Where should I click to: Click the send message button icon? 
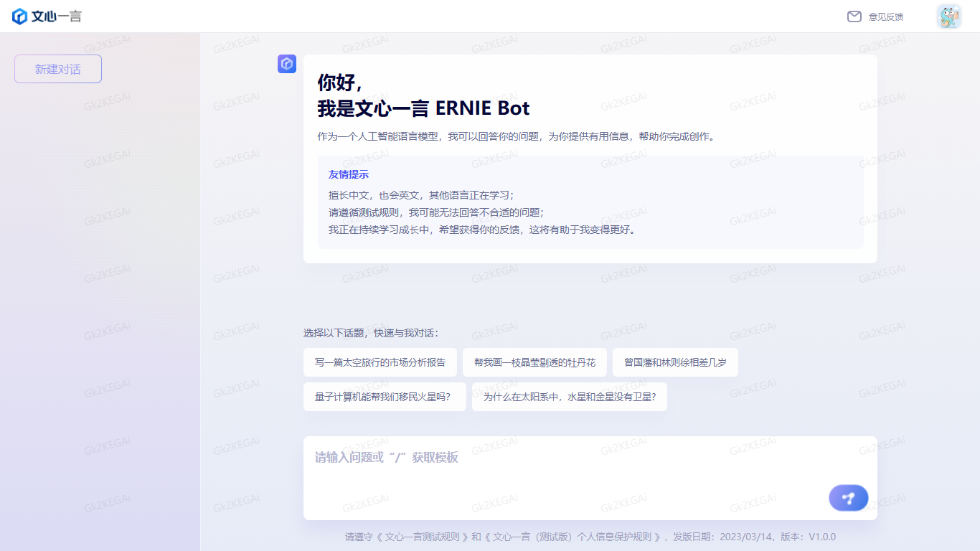tap(849, 498)
